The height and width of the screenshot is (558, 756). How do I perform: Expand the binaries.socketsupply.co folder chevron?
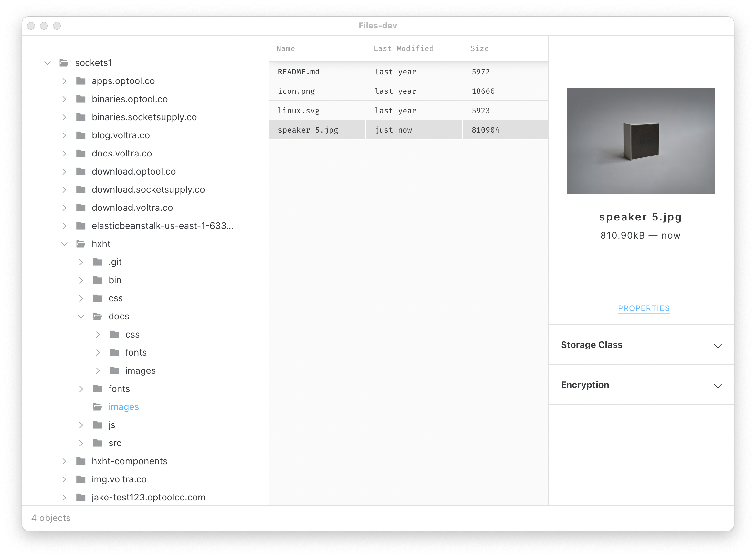pyautogui.click(x=65, y=117)
